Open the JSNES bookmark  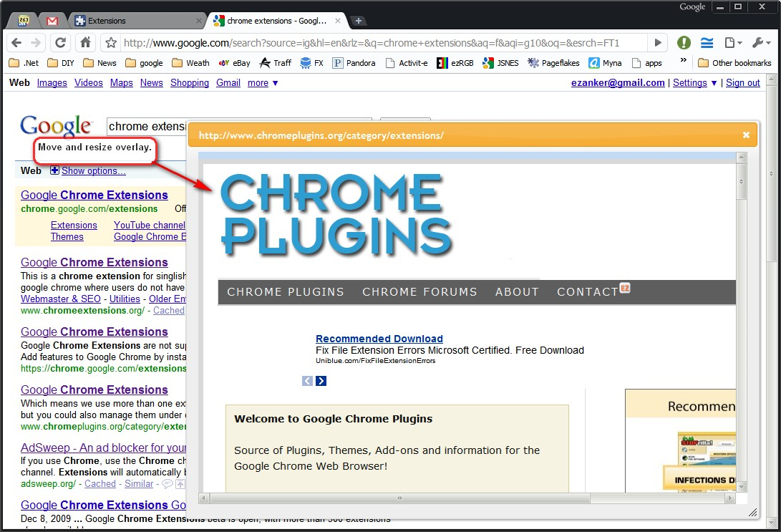coord(500,63)
